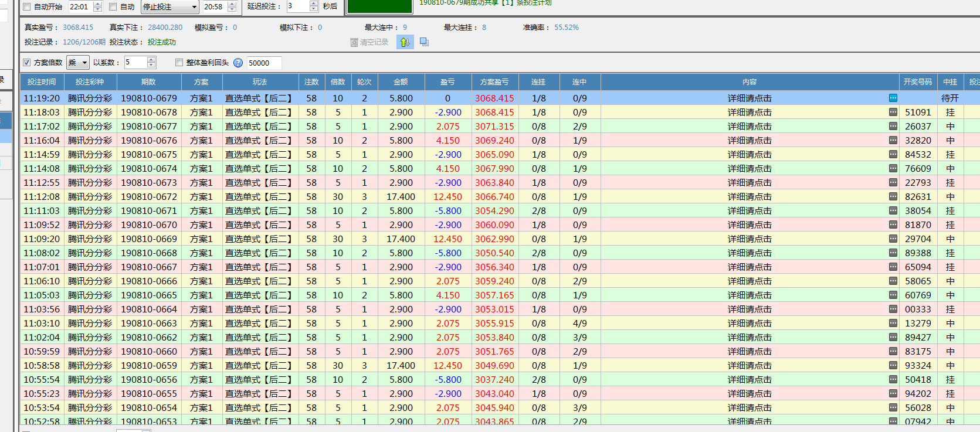The height and width of the screenshot is (432, 980).
Task: Open details icon for row 190810-0666
Action: pos(893,281)
